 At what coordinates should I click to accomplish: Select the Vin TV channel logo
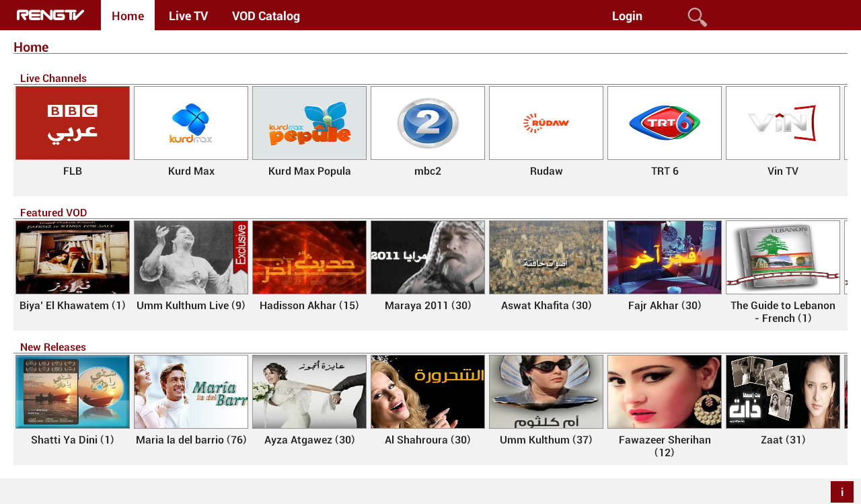pos(783,123)
